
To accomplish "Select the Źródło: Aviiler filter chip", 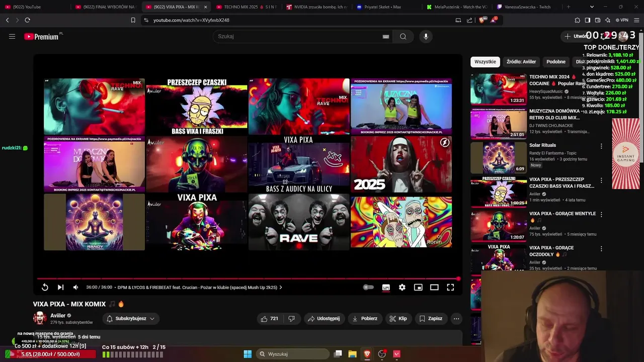I will (x=521, y=61).
